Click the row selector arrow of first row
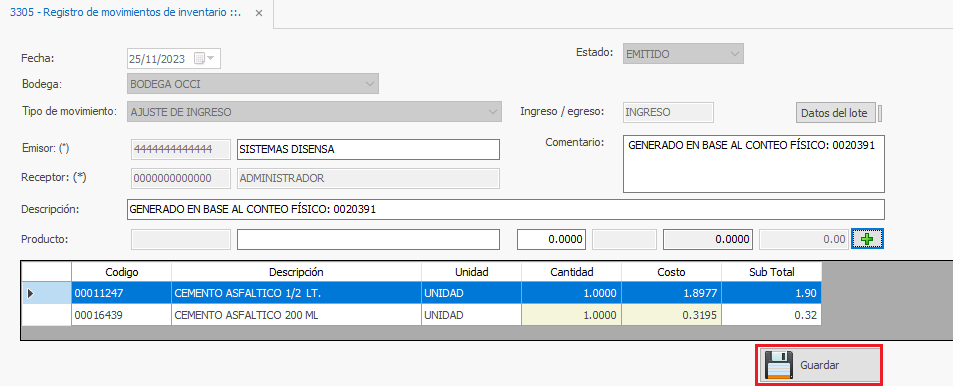Screen dimensions: 953x386 click(x=31, y=294)
